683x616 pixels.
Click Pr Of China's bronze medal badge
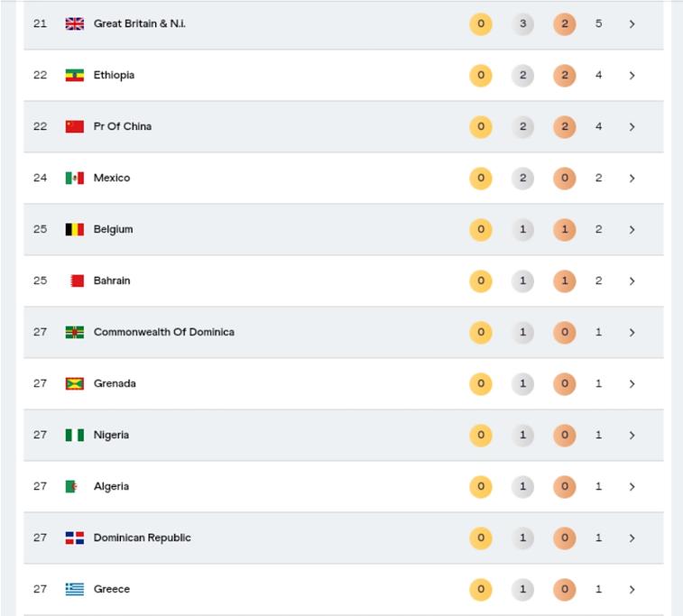point(565,126)
